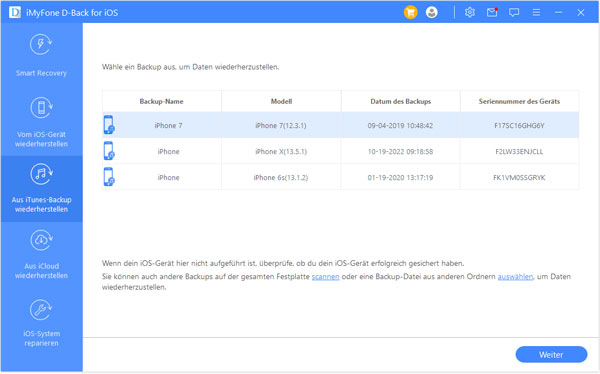Screen dimensions: 600x374
Task: Click serial number F2LW33ENJCLL
Action: [x=519, y=152]
